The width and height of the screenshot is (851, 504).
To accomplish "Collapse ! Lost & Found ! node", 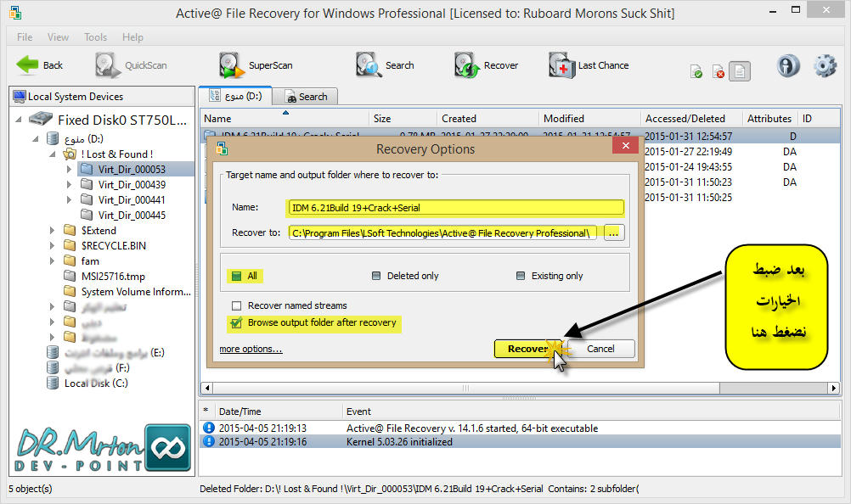I will coord(53,154).
